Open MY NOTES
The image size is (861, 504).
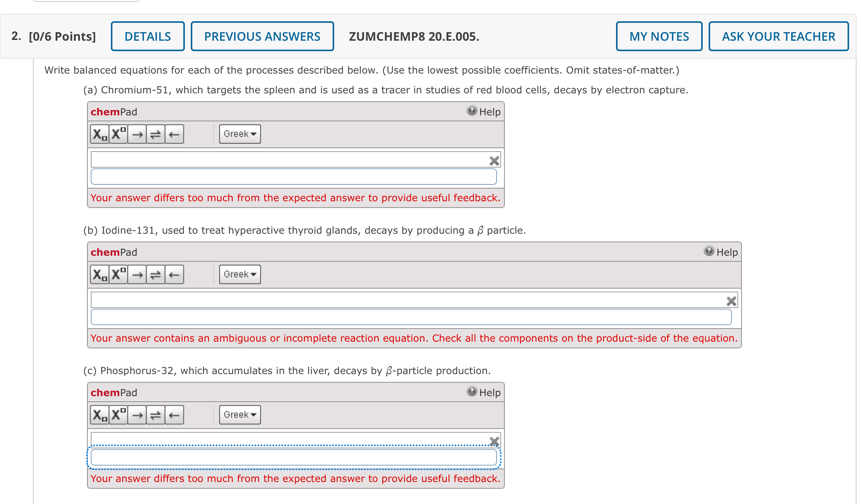coord(659,36)
